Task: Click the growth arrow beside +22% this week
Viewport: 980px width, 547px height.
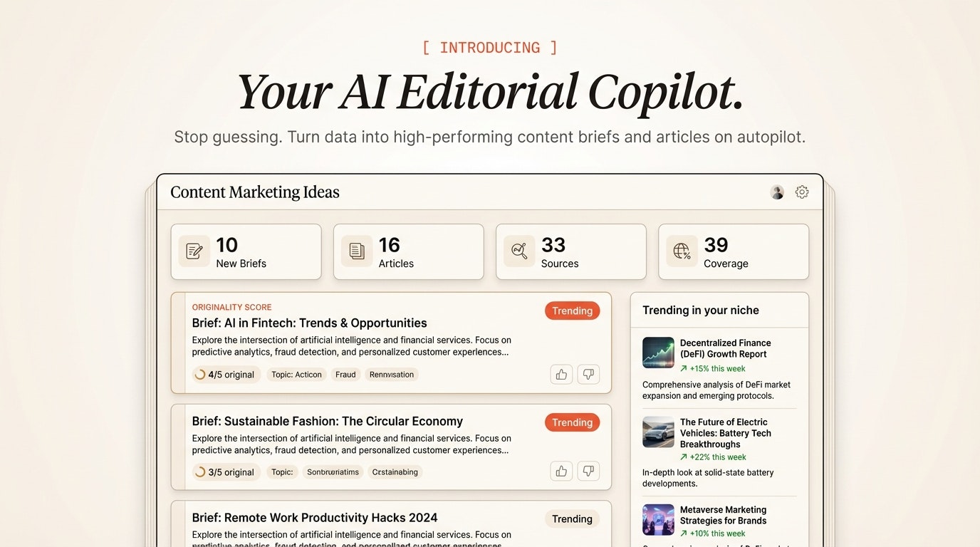Action: point(685,457)
